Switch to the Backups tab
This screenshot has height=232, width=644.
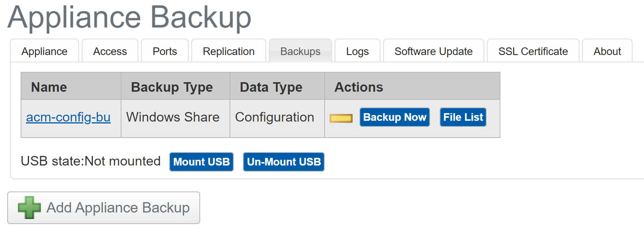(300, 51)
